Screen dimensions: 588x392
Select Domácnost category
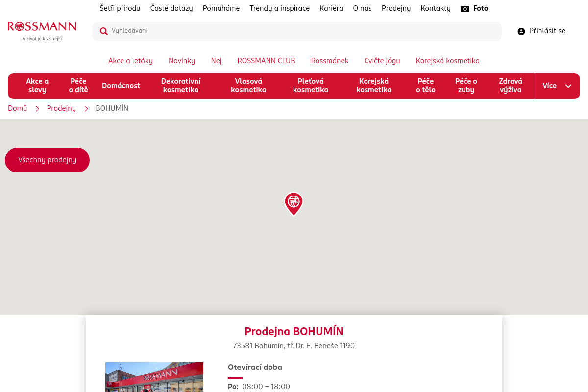pos(121,86)
